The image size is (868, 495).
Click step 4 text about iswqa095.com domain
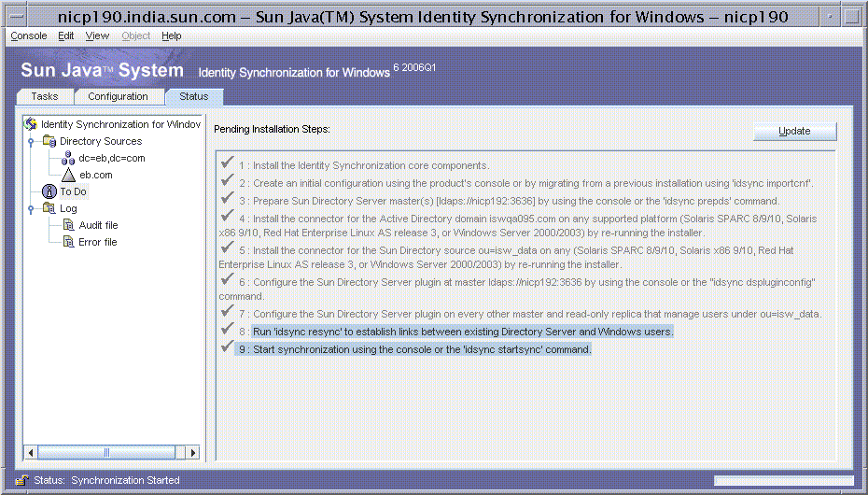click(x=518, y=226)
